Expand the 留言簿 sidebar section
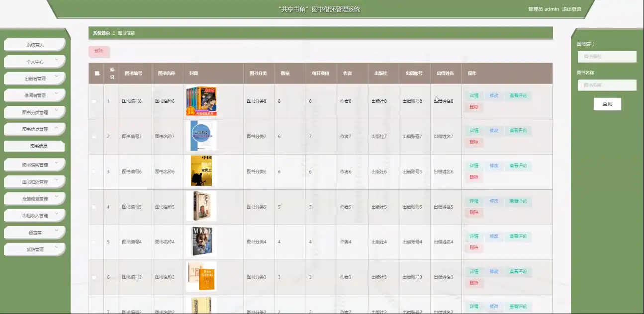Image resolution: width=644 pixels, height=314 pixels. pyautogui.click(x=34, y=232)
